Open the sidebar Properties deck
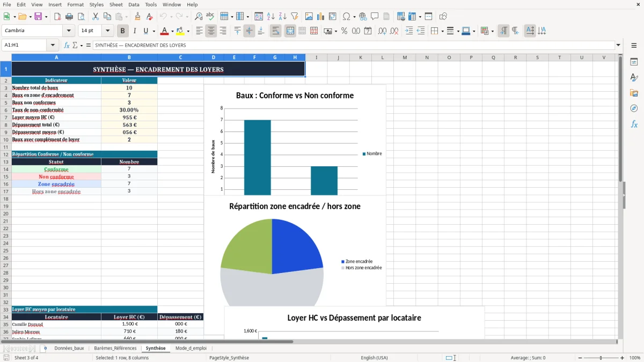The width and height of the screenshot is (644, 362). [634, 62]
